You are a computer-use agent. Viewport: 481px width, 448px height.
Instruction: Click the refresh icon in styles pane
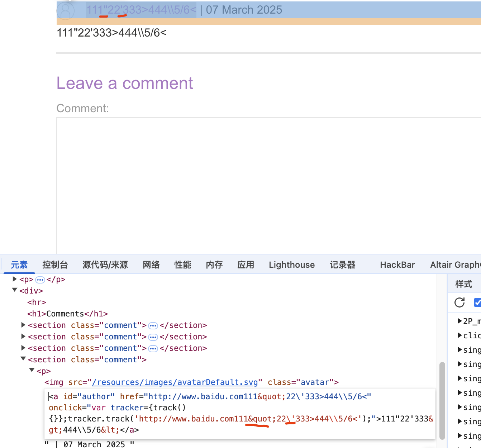(459, 302)
